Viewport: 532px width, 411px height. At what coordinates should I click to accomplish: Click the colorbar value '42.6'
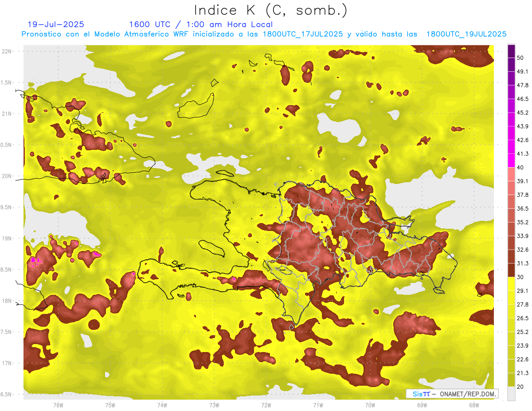point(522,140)
